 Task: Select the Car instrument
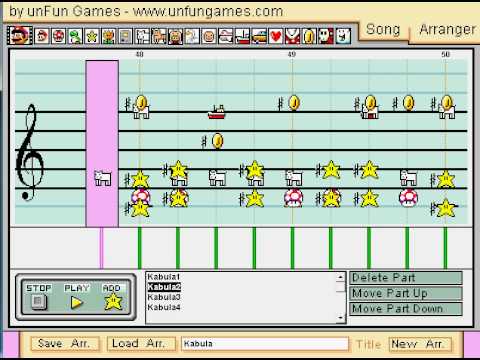259,36
